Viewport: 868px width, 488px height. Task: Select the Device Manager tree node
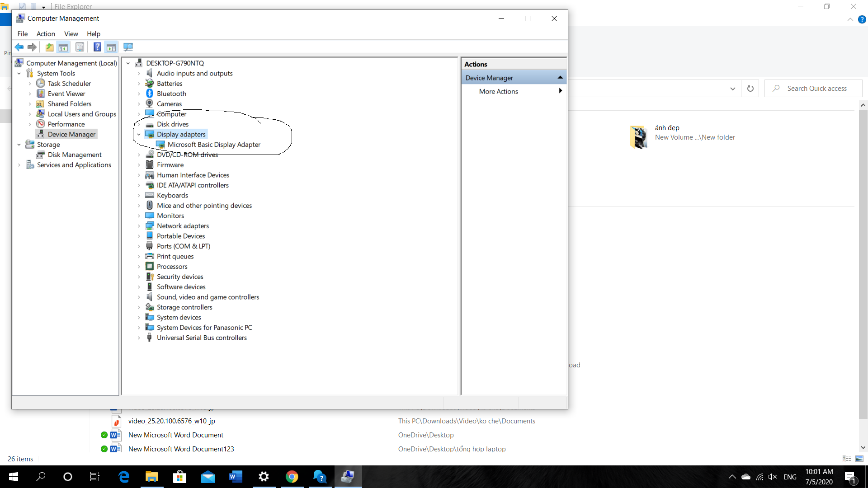pyautogui.click(x=71, y=134)
